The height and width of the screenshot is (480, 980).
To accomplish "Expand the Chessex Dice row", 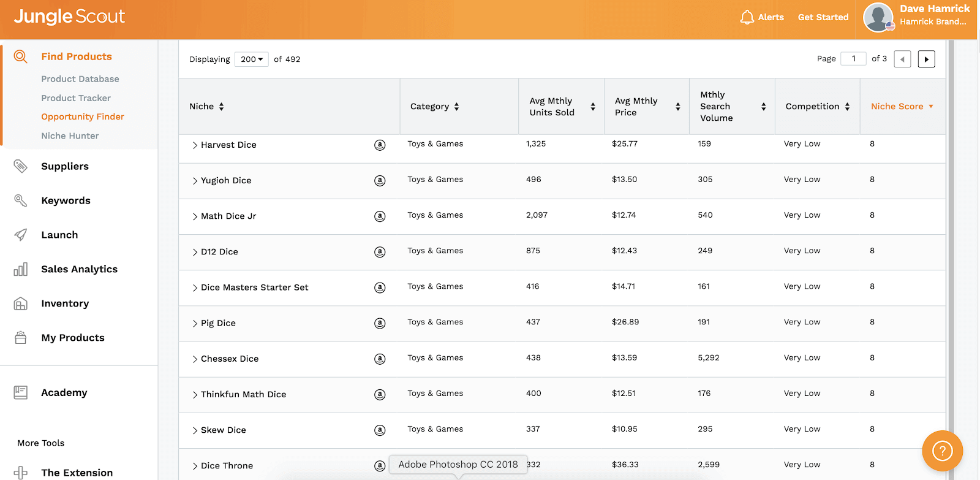I will [x=195, y=359].
